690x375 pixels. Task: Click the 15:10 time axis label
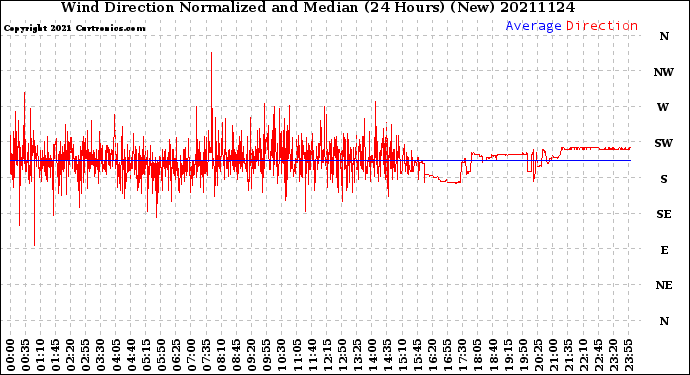(x=402, y=355)
